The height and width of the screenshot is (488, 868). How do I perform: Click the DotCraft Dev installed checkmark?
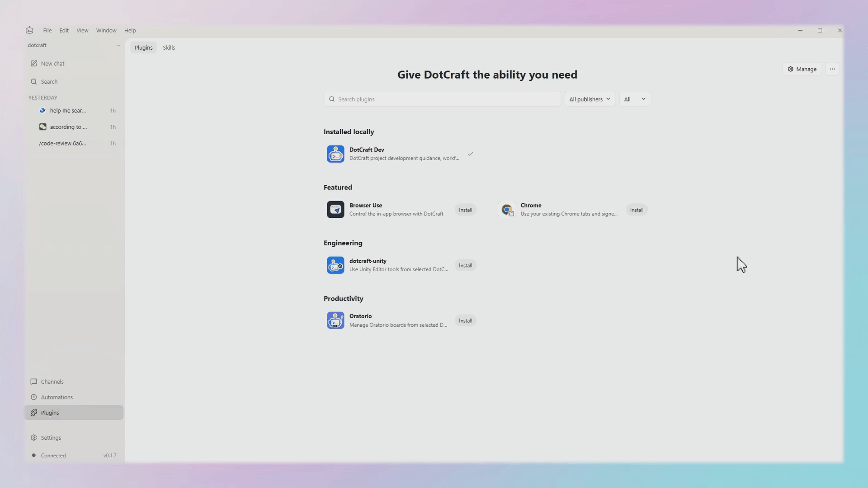(471, 154)
